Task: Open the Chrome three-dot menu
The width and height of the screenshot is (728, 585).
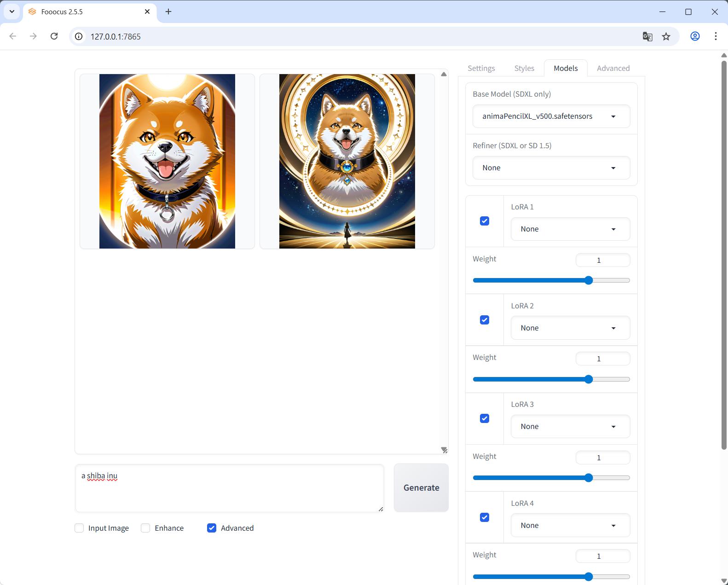Action: (716, 36)
